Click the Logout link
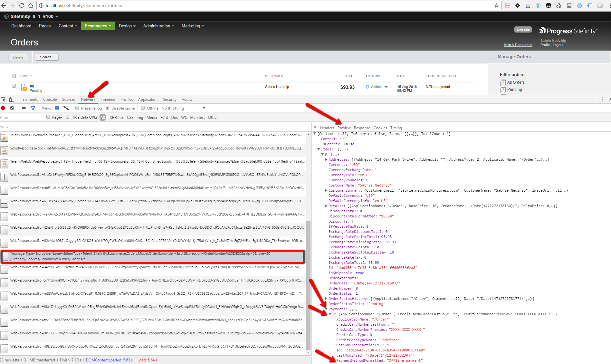Screen dimensions: 611x364 pyautogui.click(x=558, y=45)
